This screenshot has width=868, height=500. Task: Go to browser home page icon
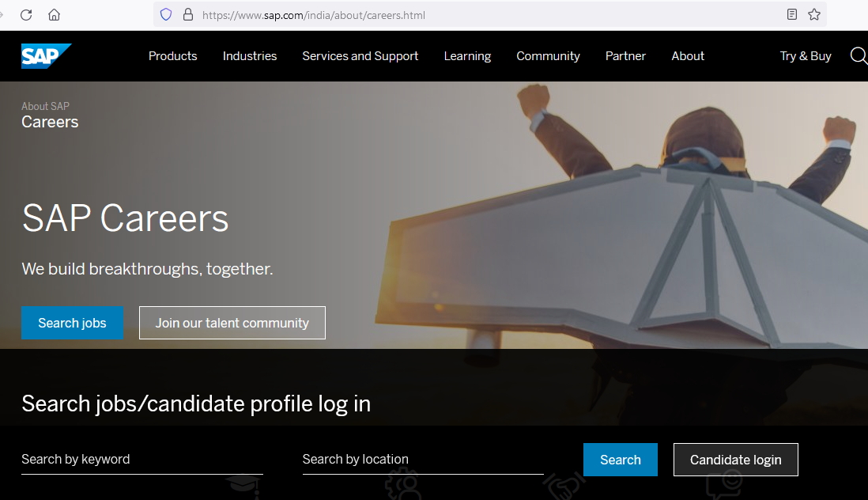coord(55,15)
